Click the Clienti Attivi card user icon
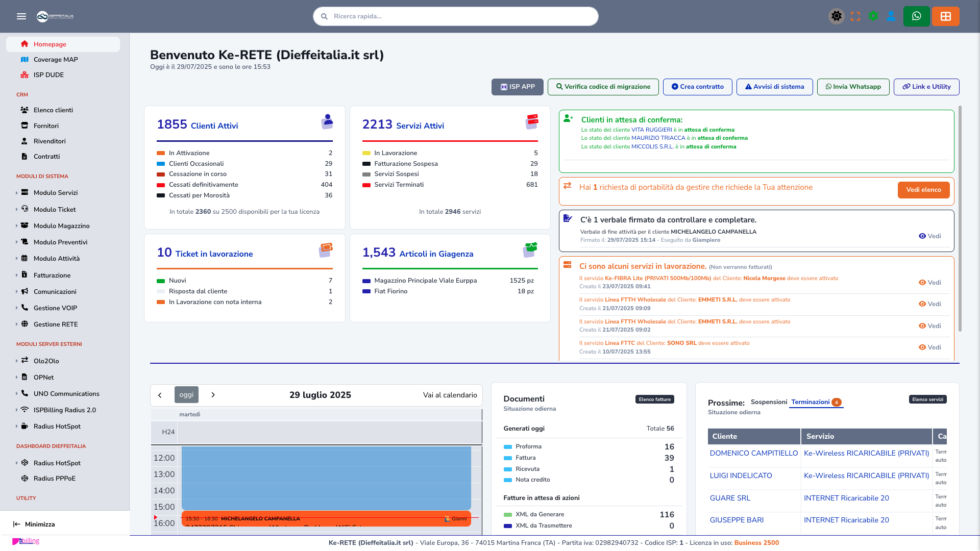 [x=327, y=121]
